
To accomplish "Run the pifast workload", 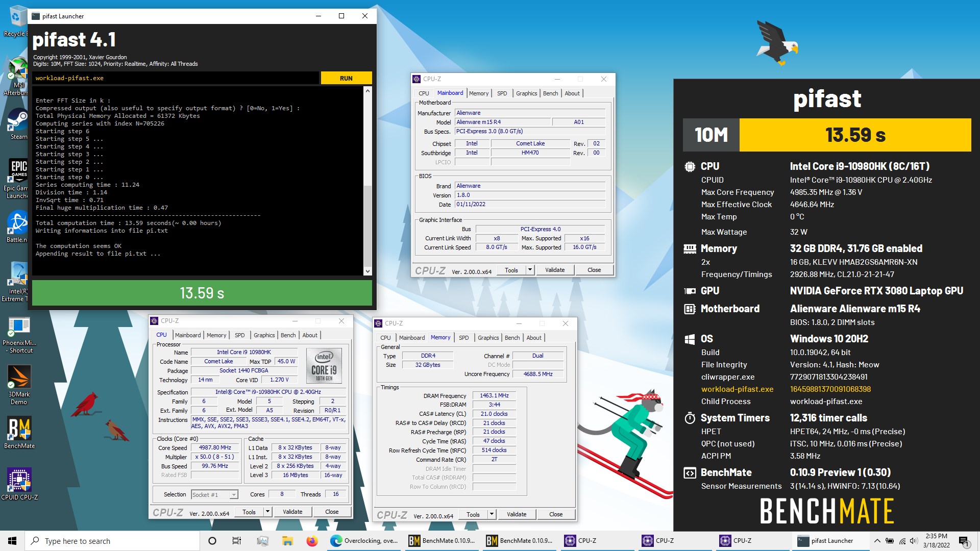I will [346, 78].
